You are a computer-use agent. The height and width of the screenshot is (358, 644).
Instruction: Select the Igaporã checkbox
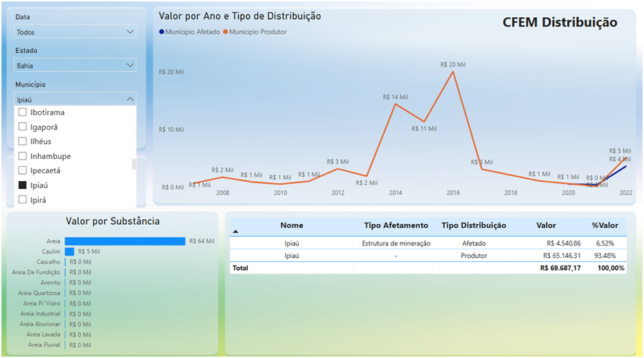click(x=23, y=127)
